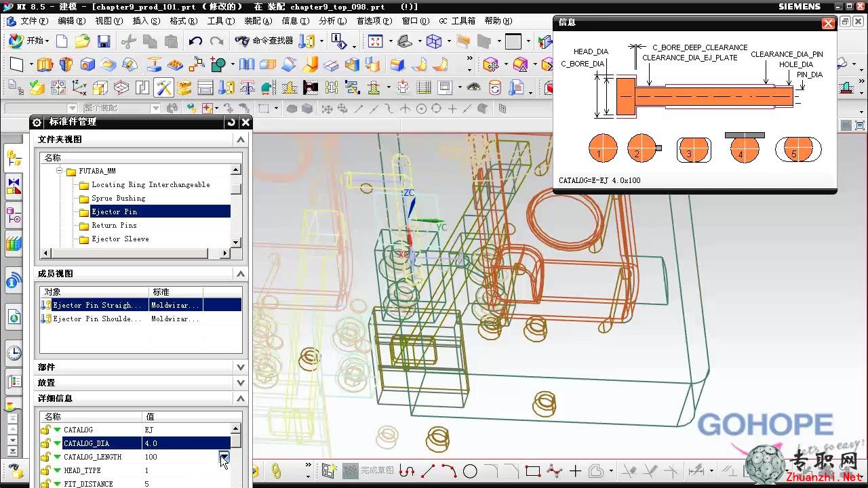Open the 插入(S) menu
The image size is (868, 488).
[146, 21]
